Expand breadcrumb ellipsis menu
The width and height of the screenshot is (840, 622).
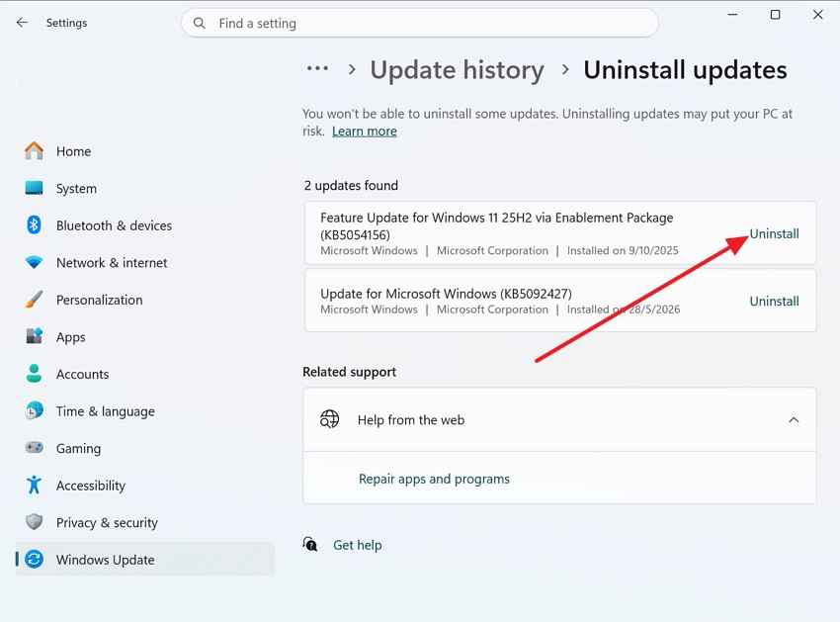pyautogui.click(x=317, y=69)
